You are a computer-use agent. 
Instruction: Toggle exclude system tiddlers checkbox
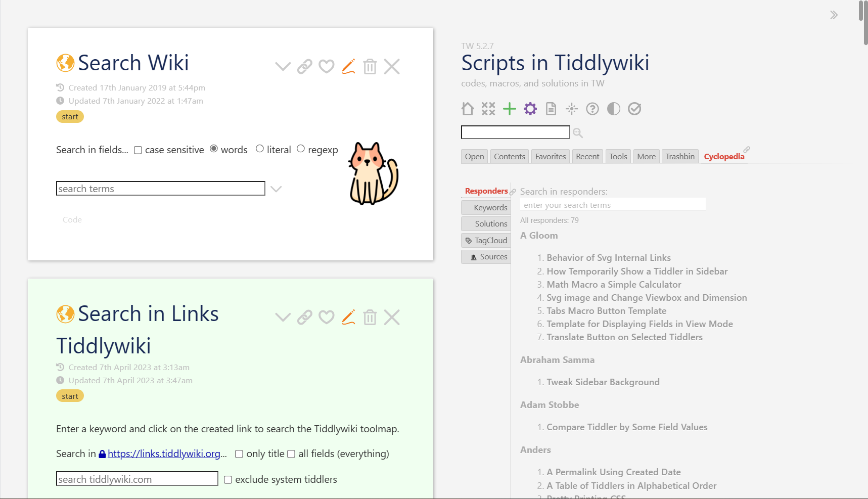point(228,480)
